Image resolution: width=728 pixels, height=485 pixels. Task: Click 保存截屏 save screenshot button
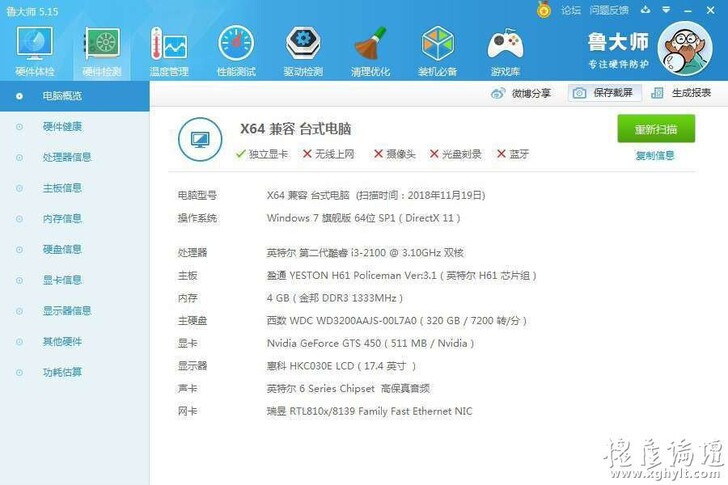click(x=604, y=93)
